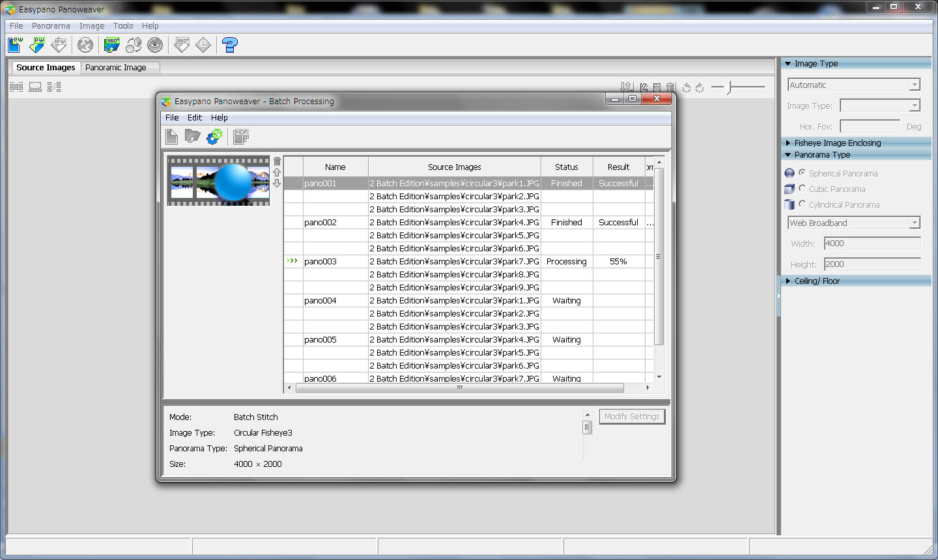Select the Spherical Panorama radio button
The image size is (938, 560).
pos(803,173)
